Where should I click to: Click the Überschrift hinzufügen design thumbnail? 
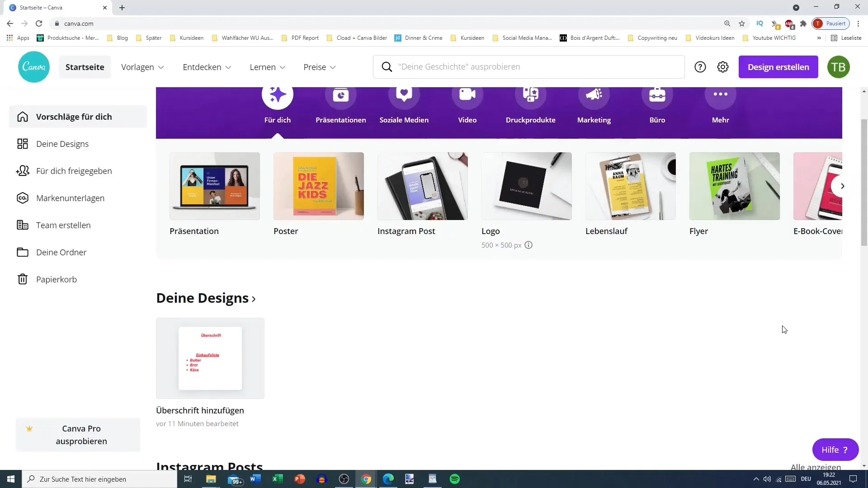tap(210, 358)
